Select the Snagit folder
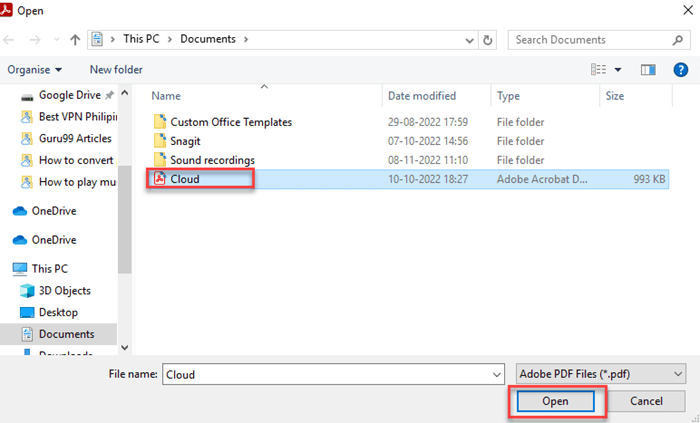 [185, 141]
